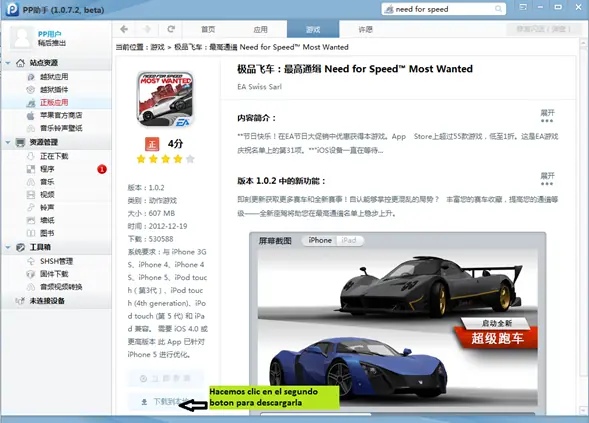Collapse the 站点资源 sidebar section

pos(8,63)
